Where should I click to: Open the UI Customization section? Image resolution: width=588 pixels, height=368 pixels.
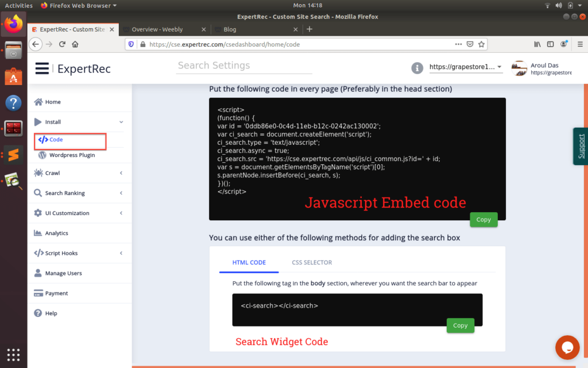click(66, 213)
